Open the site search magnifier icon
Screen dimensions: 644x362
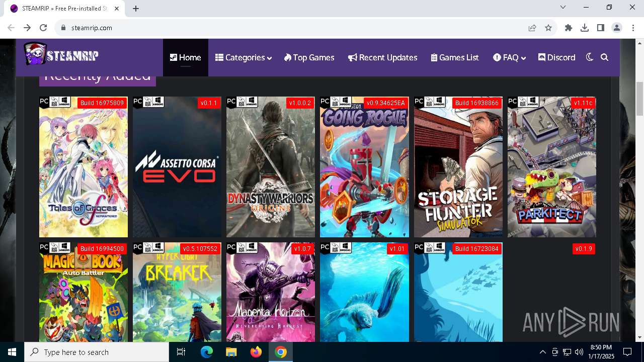[x=605, y=57]
